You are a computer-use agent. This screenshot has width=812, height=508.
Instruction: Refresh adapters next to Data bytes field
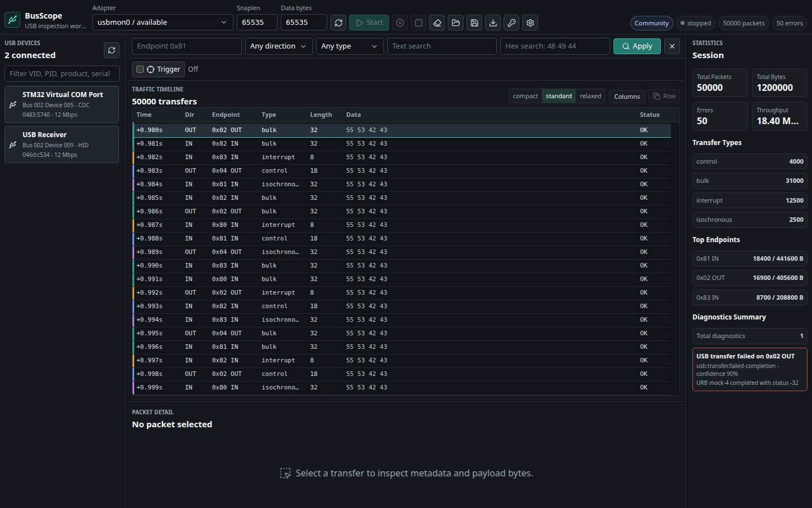[338, 23]
